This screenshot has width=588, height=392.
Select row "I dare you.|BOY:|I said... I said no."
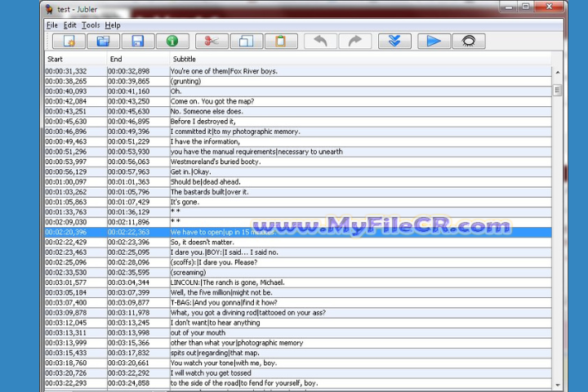coord(298,252)
